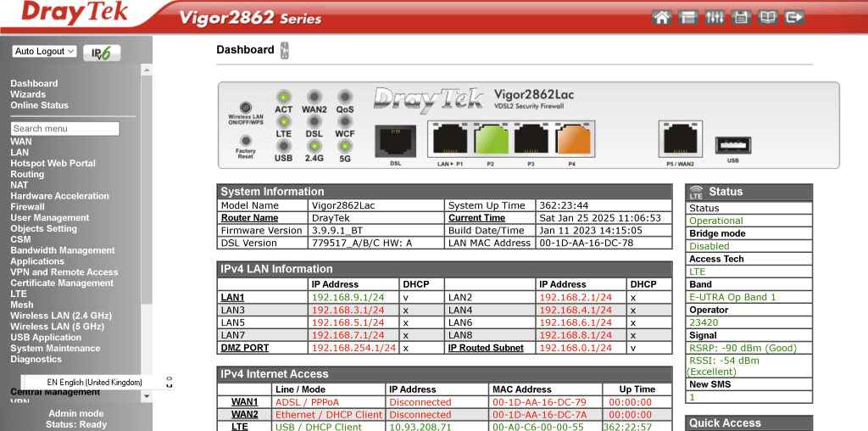Click the IPv6 icon button

coord(103,53)
